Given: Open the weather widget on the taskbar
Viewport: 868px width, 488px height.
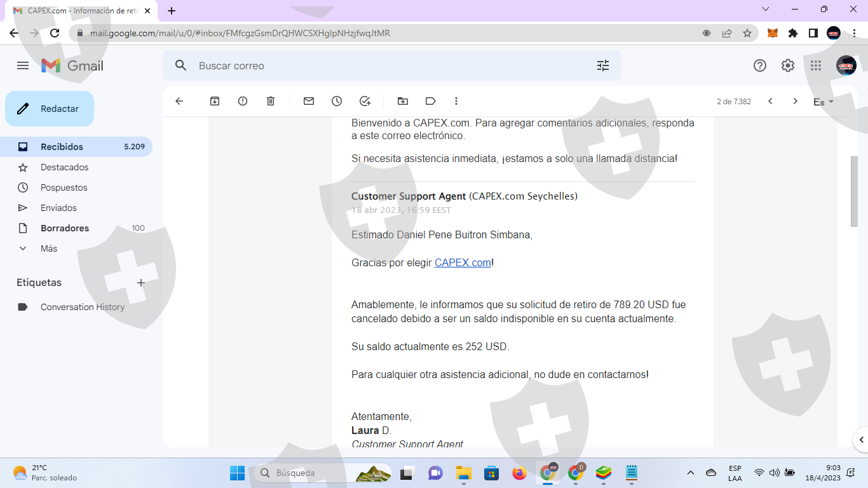Looking at the screenshot, I should [44, 473].
